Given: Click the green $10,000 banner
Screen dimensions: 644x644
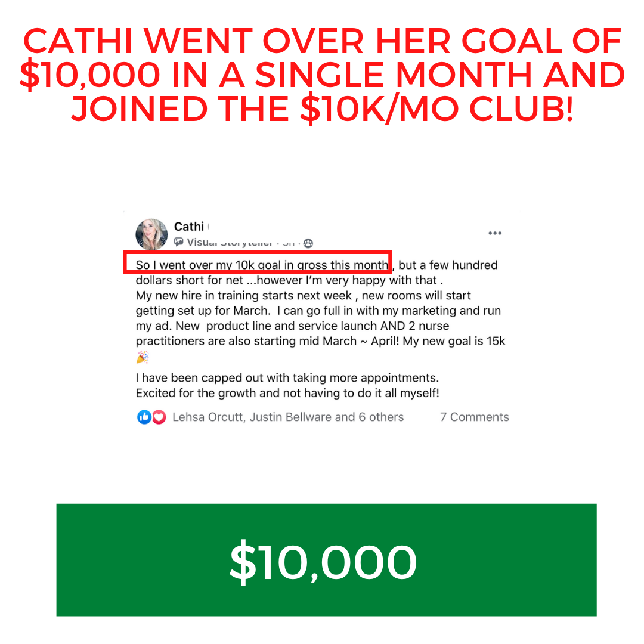Looking at the screenshot, I should [326, 560].
